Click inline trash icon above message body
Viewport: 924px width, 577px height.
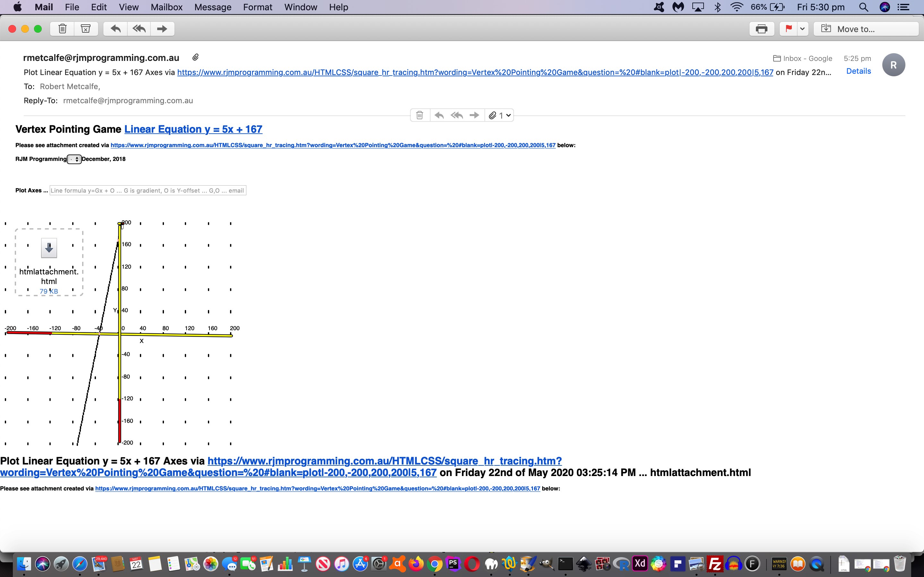click(420, 115)
